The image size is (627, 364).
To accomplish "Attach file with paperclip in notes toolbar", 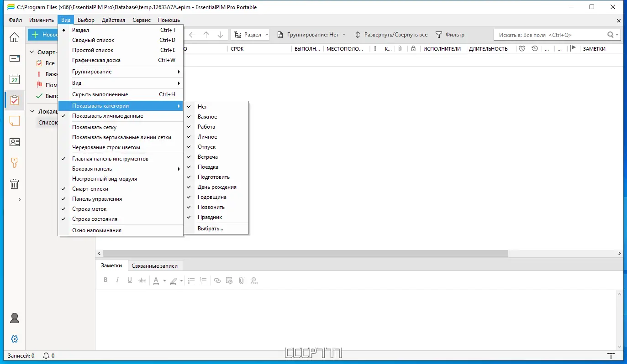I will [x=241, y=281].
